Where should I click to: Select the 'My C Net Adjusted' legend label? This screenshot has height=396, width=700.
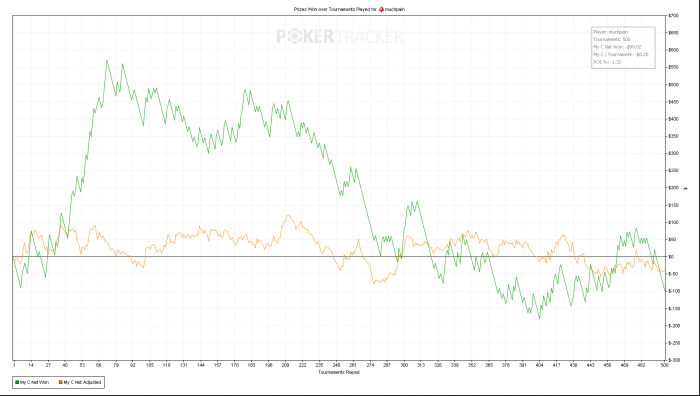tap(82, 382)
